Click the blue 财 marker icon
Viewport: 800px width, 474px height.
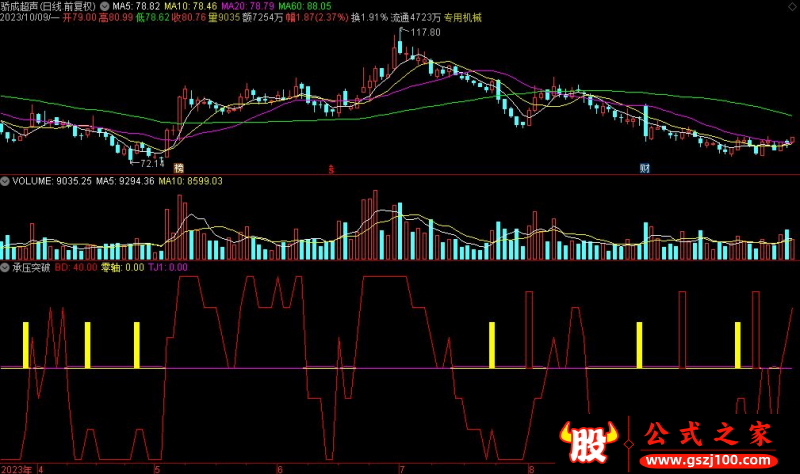click(645, 168)
